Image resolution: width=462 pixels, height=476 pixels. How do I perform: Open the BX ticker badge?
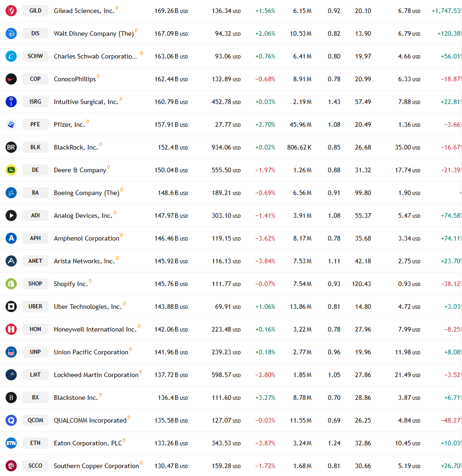pyautogui.click(x=35, y=398)
